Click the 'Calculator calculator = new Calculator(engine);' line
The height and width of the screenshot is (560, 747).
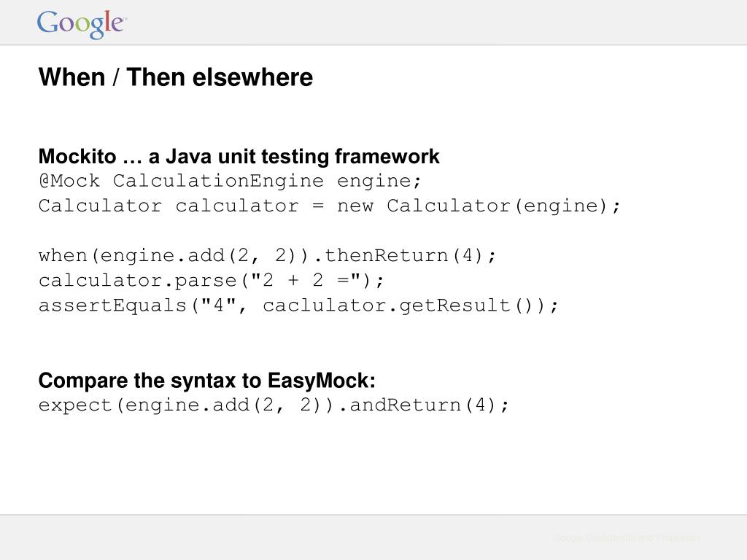[x=330, y=206]
